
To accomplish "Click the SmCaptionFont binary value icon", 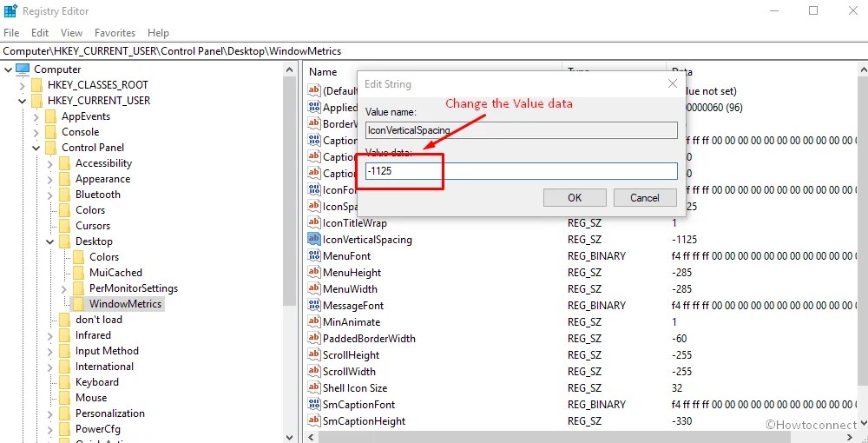I will point(314,404).
